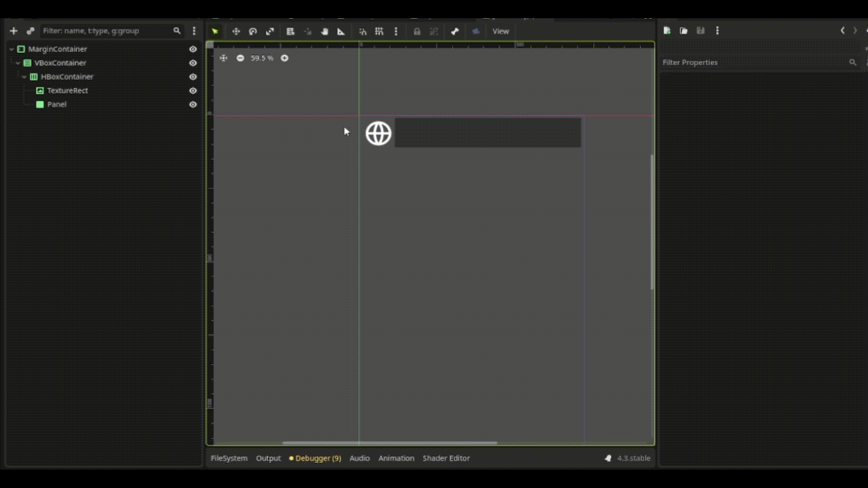The width and height of the screenshot is (868, 488).
Task: Open the Animation bottom panel
Action: click(396, 458)
